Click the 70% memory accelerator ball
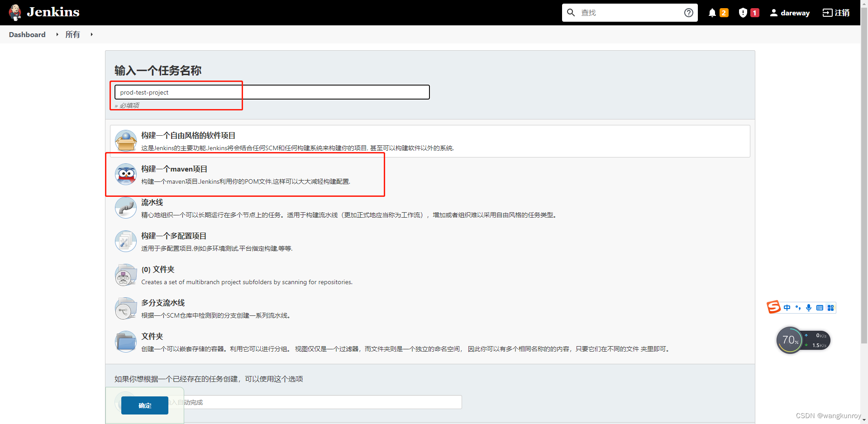 [790, 340]
